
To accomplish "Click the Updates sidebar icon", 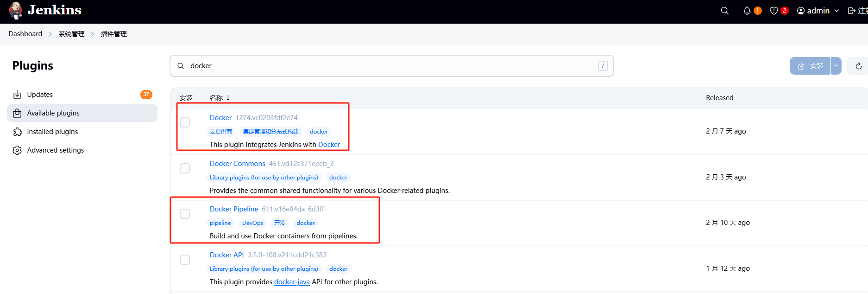I will click(17, 95).
